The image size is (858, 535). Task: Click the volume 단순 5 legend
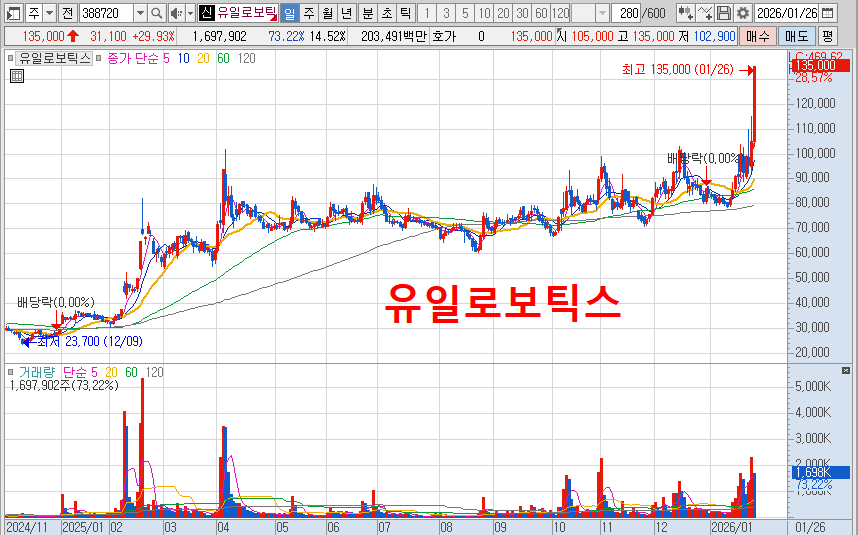coord(80,373)
